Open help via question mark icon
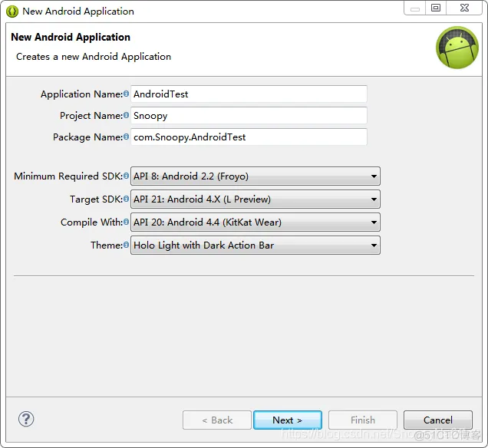The width and height of the screenshot is (488, 448). point(26,419)
